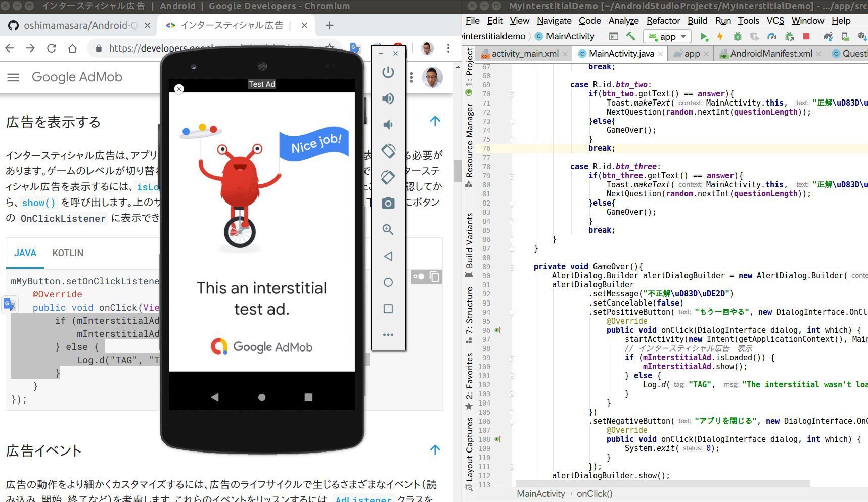Open the Refactor menu
868x502 pixels.
tap(663, 21)
